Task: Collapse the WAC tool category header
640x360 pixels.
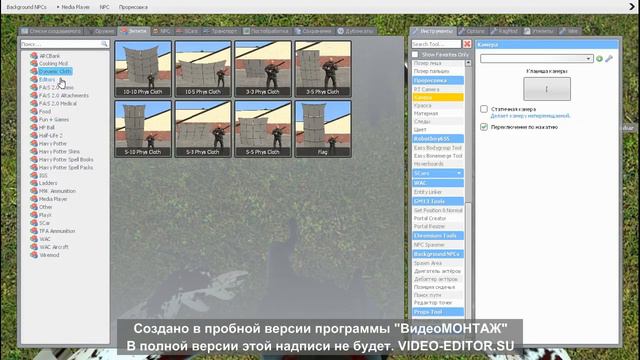Action: [438, 183]
